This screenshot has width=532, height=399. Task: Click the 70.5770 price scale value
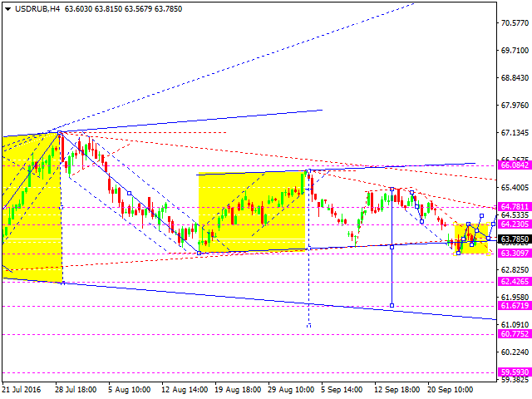click(515, 23)
